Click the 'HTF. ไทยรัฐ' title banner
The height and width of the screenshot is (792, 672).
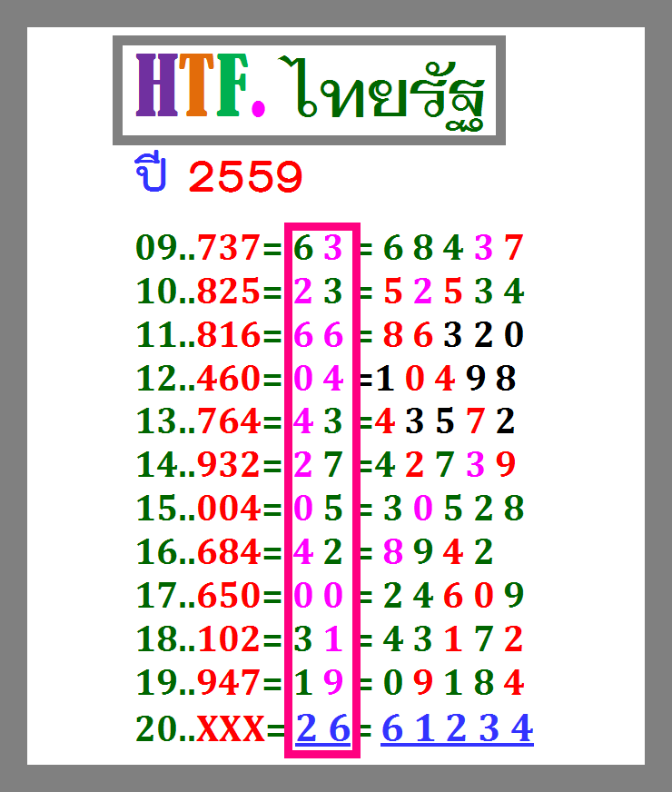[309, 91]
